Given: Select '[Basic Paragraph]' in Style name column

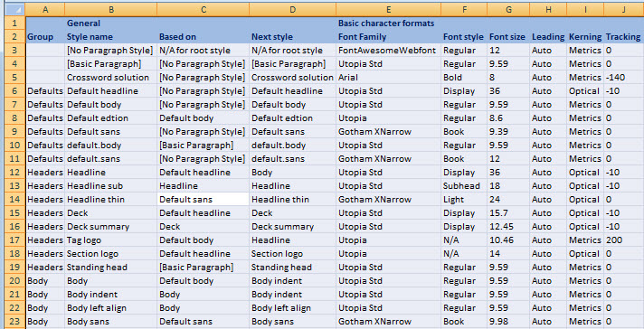Looking at the screenshot, I should click(x=110, y=63).
